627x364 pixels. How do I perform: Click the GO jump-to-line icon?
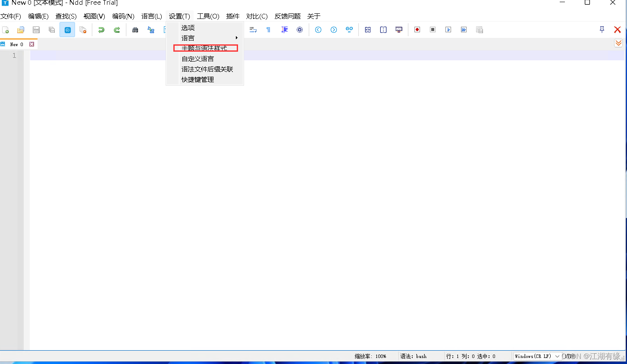tap(349, 30)
